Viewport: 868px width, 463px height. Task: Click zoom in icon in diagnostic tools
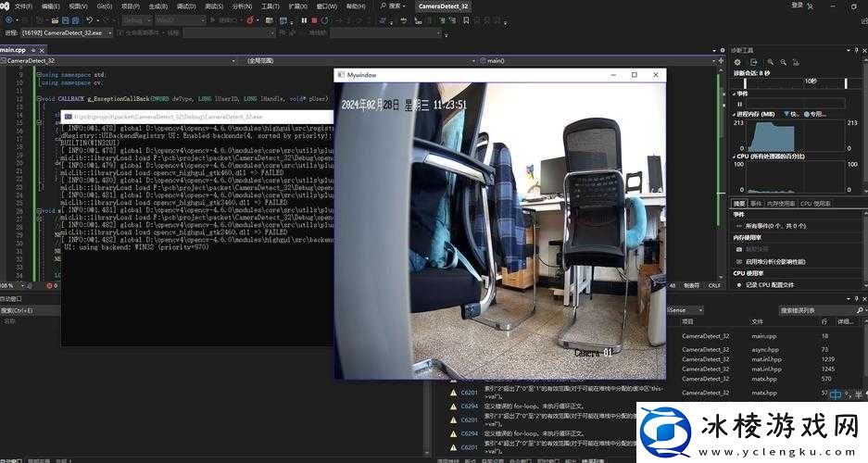(770, 63)
